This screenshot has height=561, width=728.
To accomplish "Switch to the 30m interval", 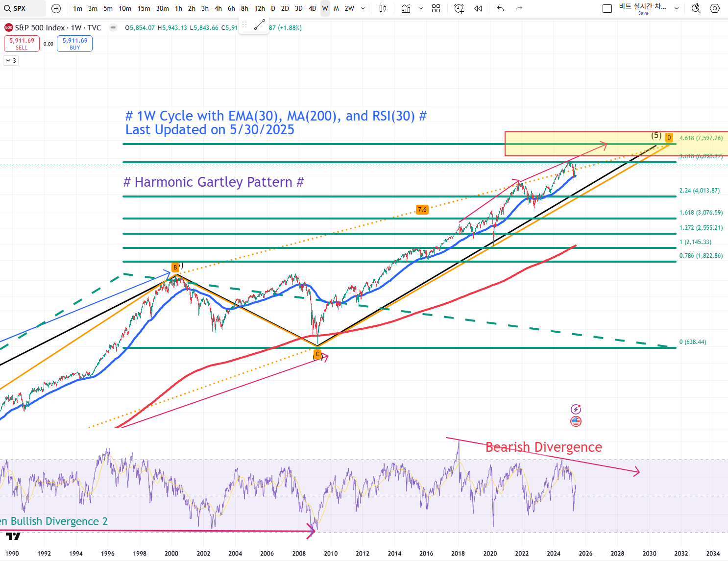I will (x=162, y=8).
